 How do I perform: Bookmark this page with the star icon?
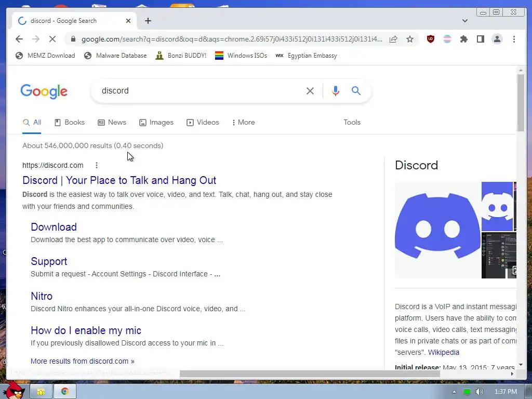pyautogui.click(x=410, y=39)
